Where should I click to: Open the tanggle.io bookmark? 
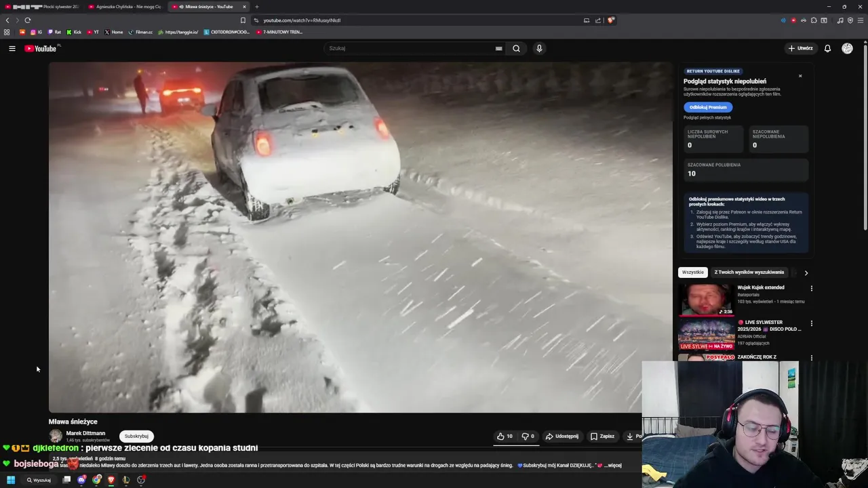pyautogui.click(x=178, y=32)
